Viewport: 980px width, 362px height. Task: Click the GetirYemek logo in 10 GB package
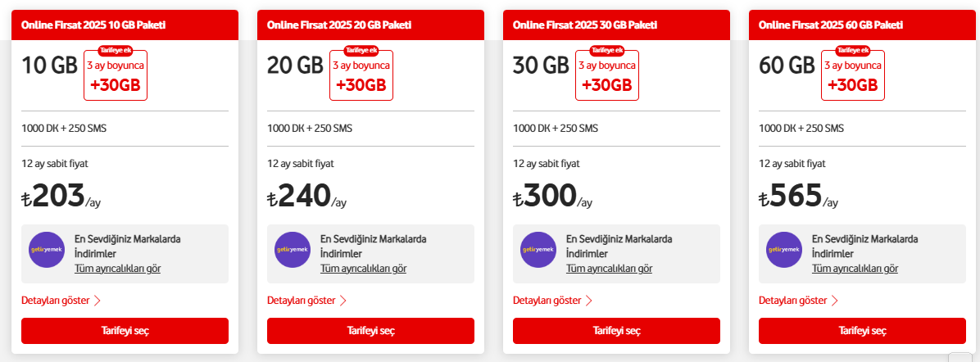coord(47,250)
